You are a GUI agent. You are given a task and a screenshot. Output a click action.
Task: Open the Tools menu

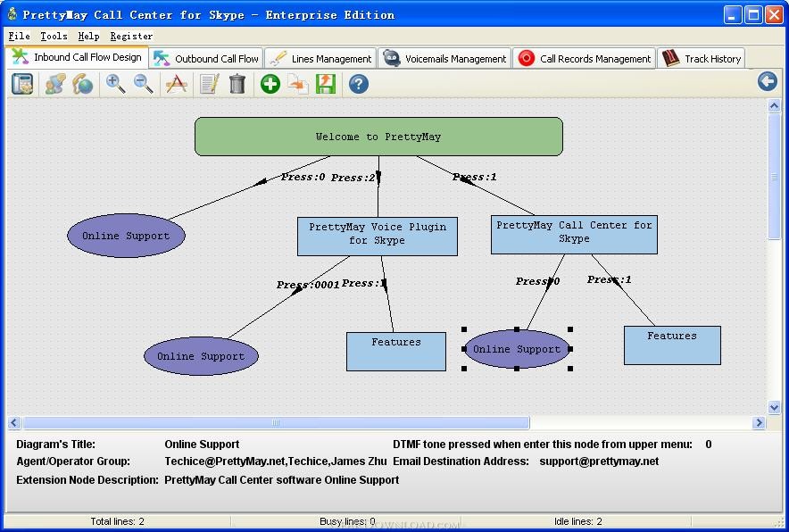(54, 37)
